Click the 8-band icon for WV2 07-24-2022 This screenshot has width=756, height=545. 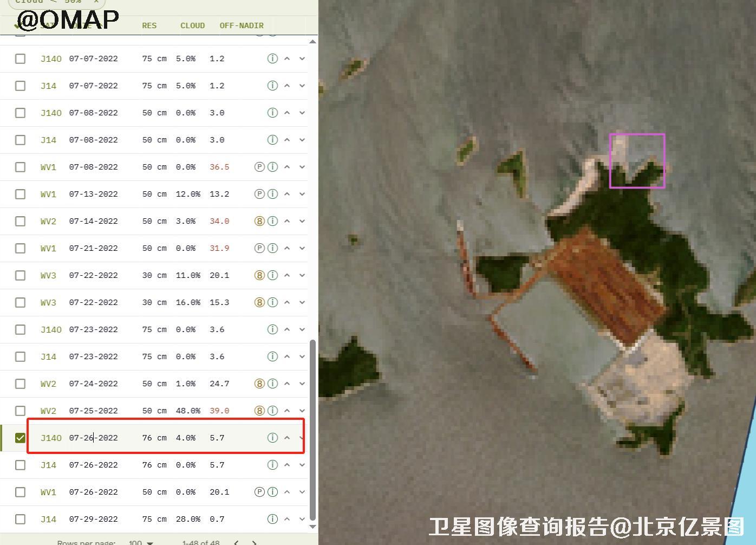click(x=259, y=384)
